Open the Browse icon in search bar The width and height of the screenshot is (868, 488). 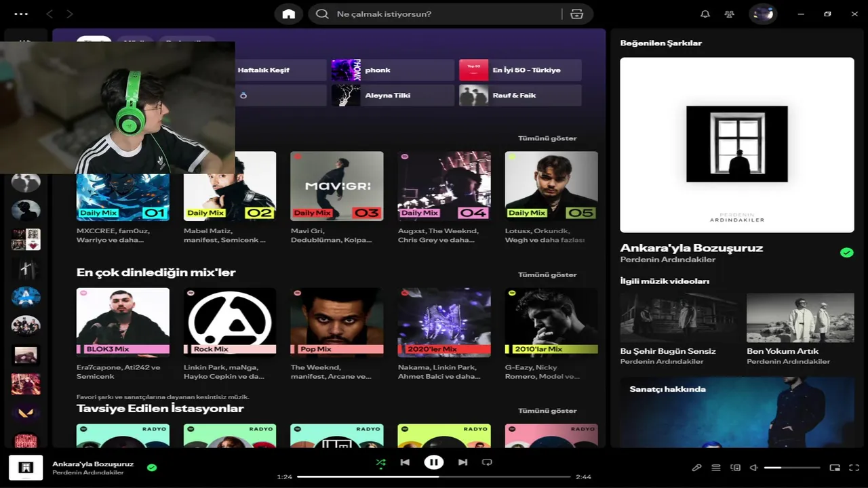[x=576, y=14]
